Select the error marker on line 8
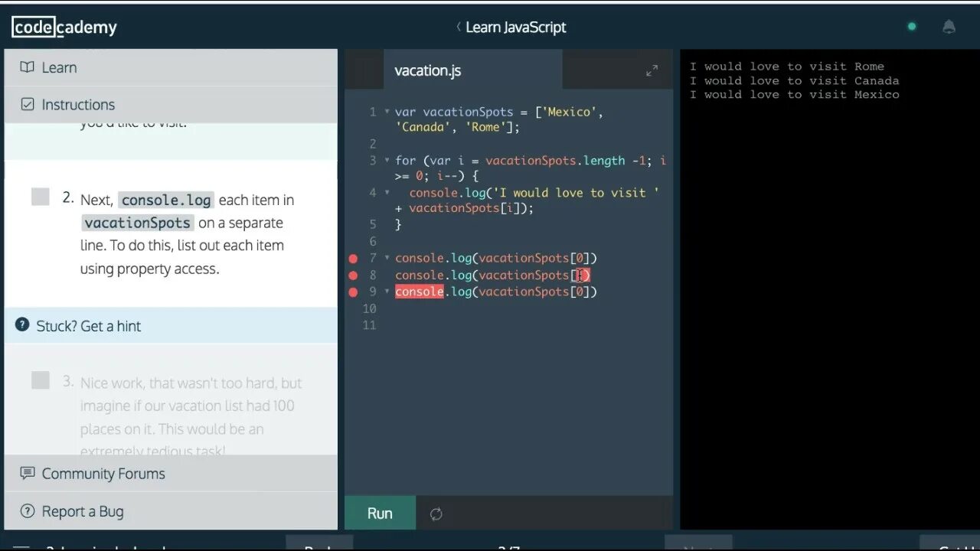Image resolution: width=980 pixels, height=551 pixels. (353, 275)
